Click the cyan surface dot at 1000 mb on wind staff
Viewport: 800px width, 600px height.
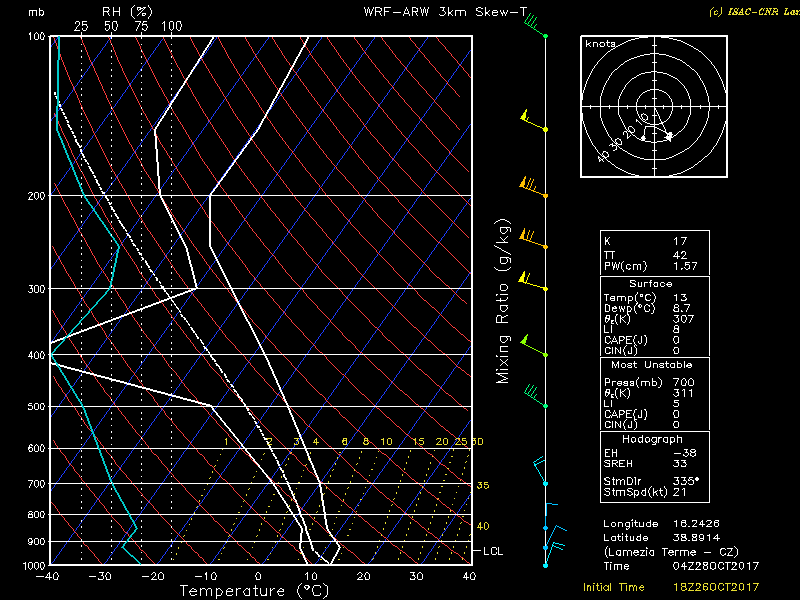[545, 565]
